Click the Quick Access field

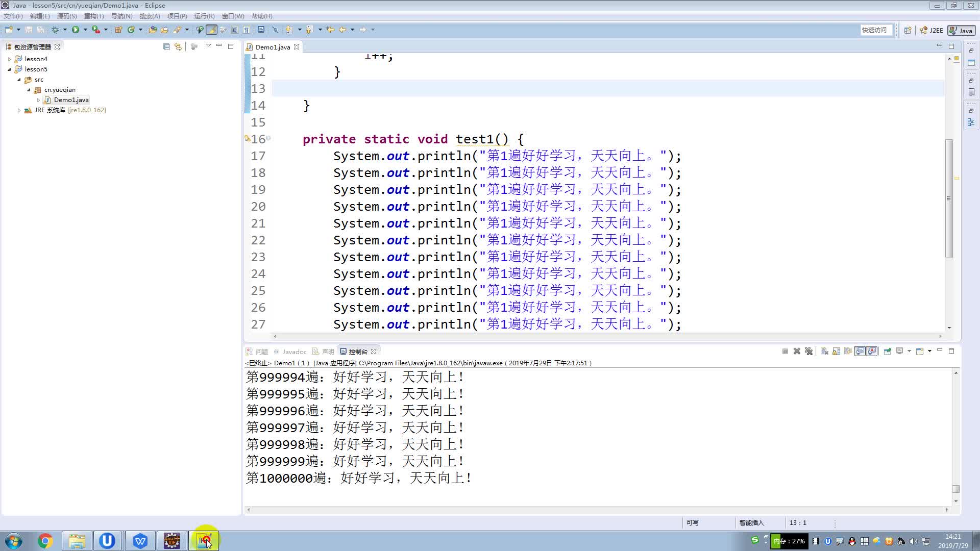tap(875, 30)
